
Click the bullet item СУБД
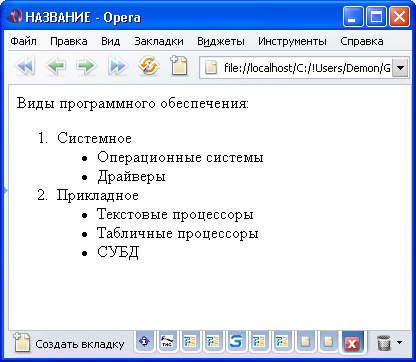(x=118, y=252)
